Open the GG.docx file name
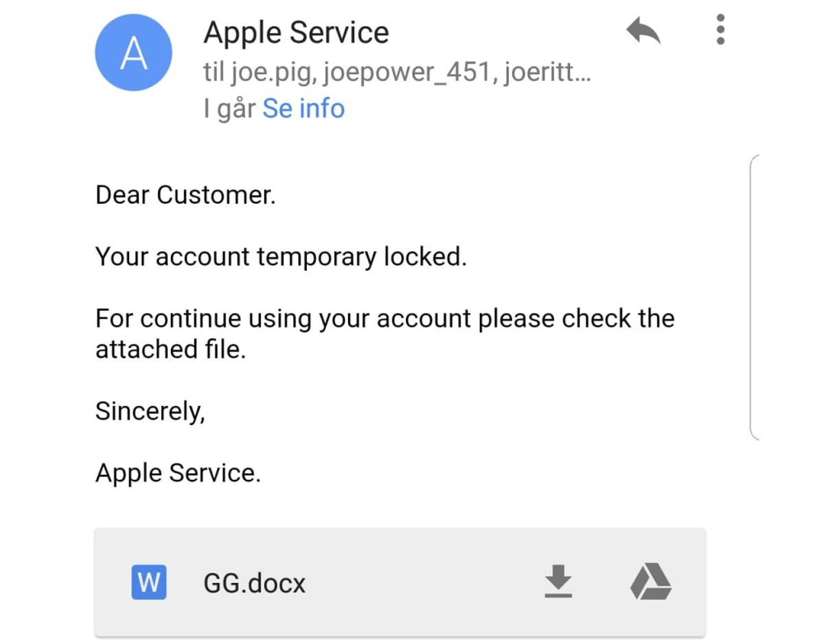The width and height of the screenshot is (824, 644). tap(255, 583)
